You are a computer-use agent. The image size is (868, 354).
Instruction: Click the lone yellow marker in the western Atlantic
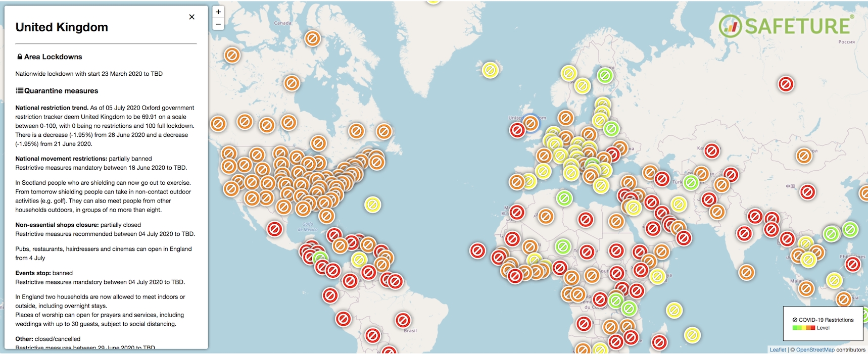click(372, 205)
